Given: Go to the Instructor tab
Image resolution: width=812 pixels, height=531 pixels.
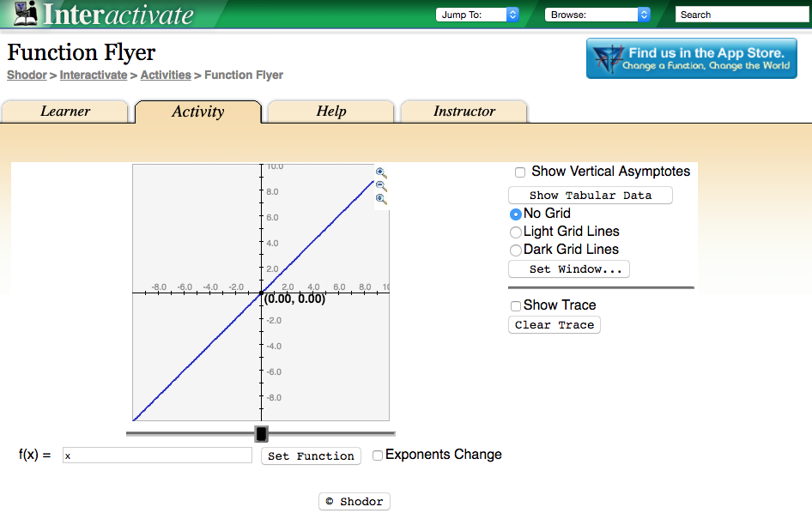Looking at the screenshot, I should tap(464, 112).
